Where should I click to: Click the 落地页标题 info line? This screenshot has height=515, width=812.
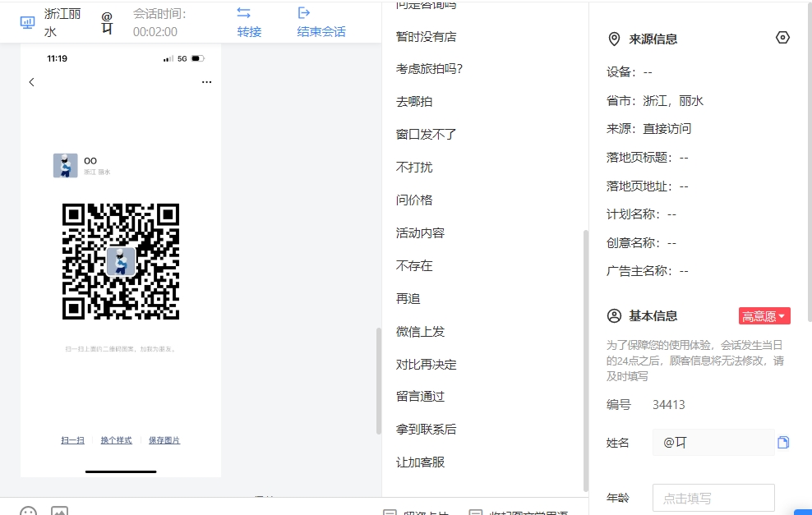[648, 158]
